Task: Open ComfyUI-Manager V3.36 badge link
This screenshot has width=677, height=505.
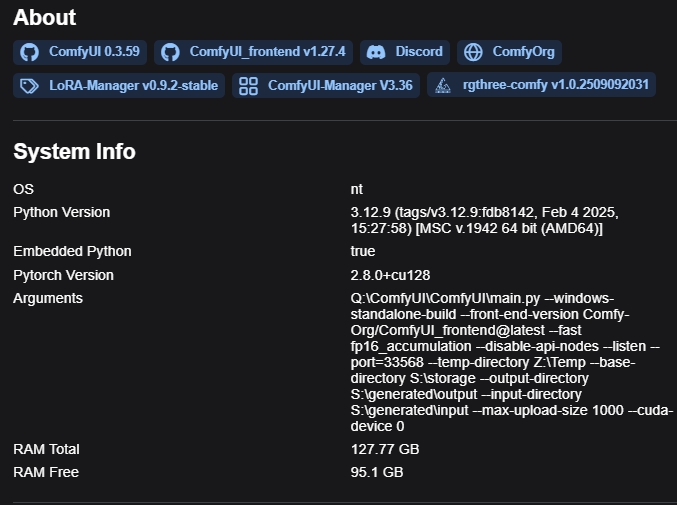Action: point(326,85)
